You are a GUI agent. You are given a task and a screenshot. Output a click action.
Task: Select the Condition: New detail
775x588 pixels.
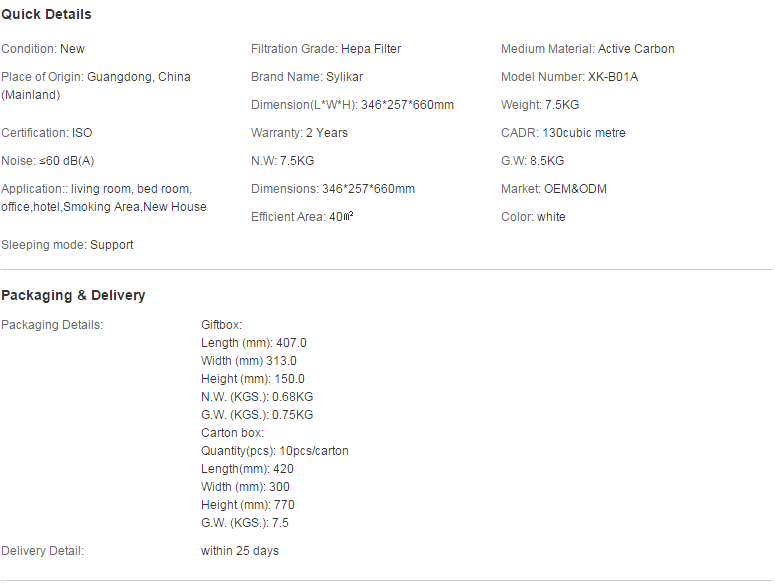coord(43,49)
